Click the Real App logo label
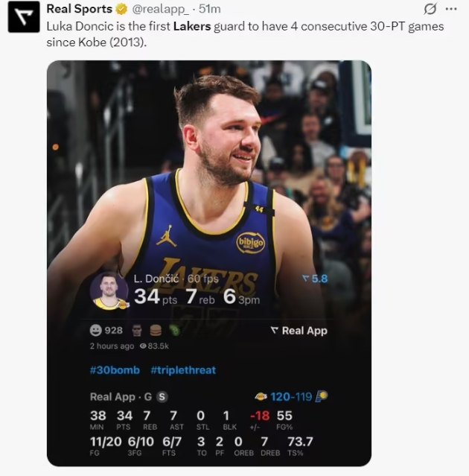 (299, 330)
